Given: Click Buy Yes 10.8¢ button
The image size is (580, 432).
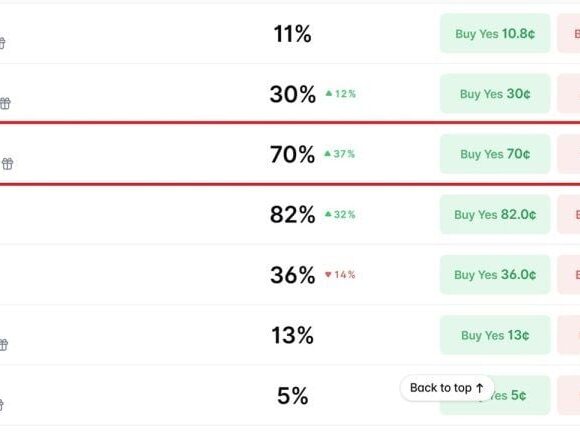Looking at the screenshot, I should pos(495,34).
